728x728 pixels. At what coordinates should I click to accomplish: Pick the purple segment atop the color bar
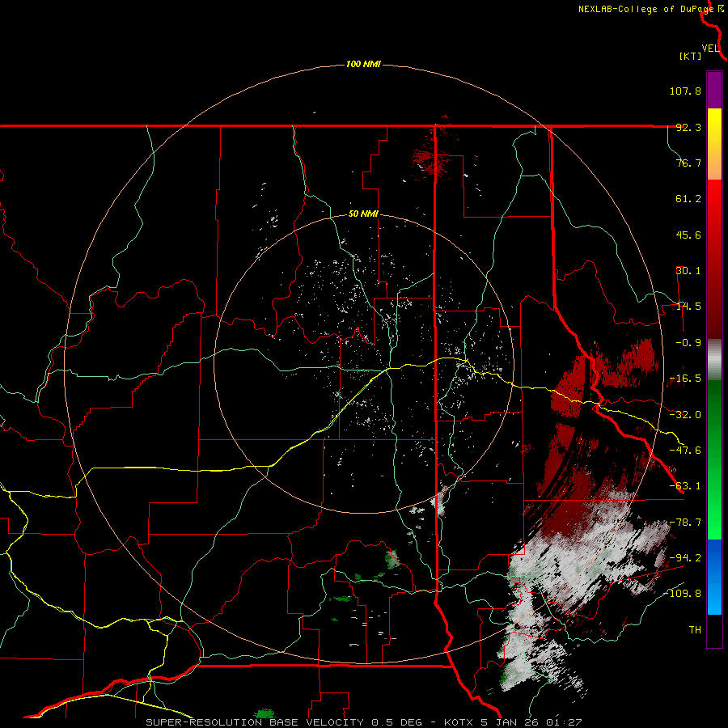coord(714,90)
